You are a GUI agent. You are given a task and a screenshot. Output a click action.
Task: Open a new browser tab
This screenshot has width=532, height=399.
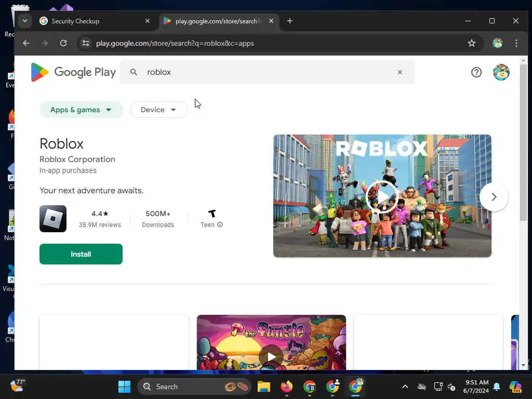click(290, 21)
